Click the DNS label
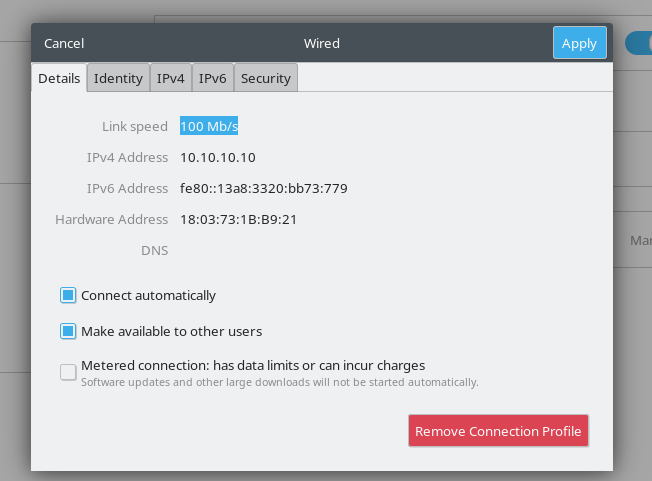This screenshot has height=481, width=652. (x=154, y=250)
